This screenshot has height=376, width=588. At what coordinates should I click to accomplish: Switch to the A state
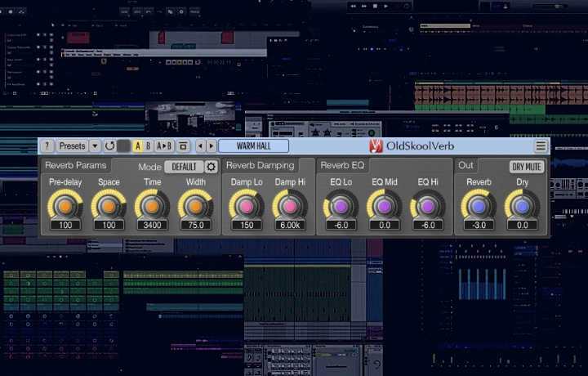click(x=138, y=145)
